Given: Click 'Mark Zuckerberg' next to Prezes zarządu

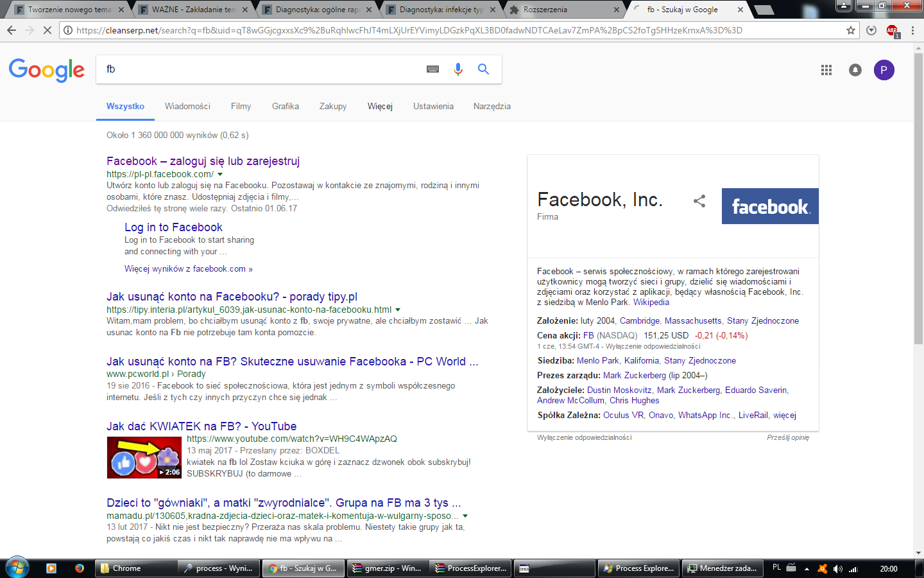Looking at the screenshot, I should click(635, 376).
